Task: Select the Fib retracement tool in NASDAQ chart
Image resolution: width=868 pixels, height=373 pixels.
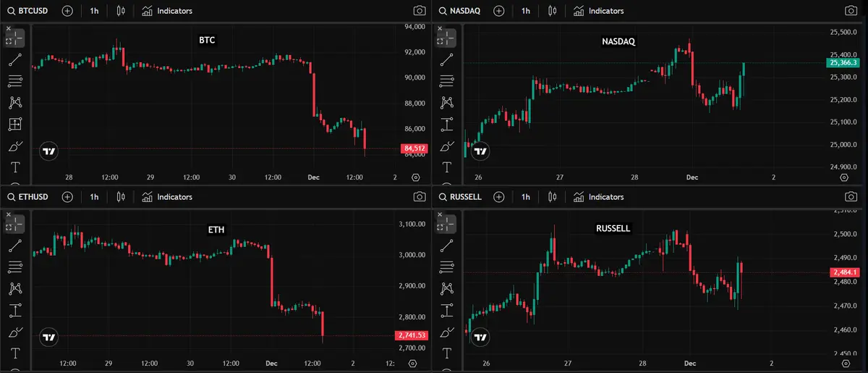Action: click(x=447, y=81)
